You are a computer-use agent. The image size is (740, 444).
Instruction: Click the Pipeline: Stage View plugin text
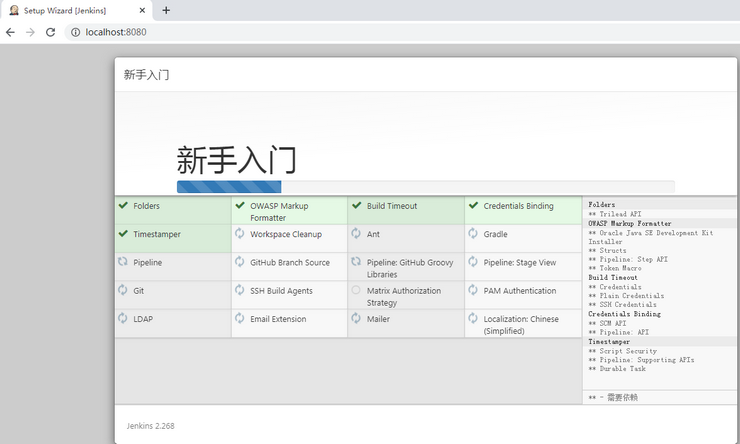[520, 262]
